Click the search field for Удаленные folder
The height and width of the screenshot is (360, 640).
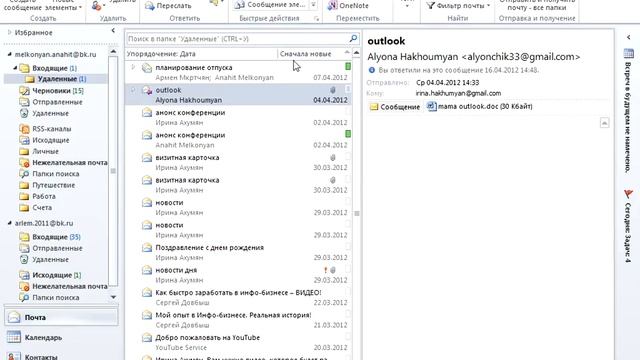[x=238, y=38]
